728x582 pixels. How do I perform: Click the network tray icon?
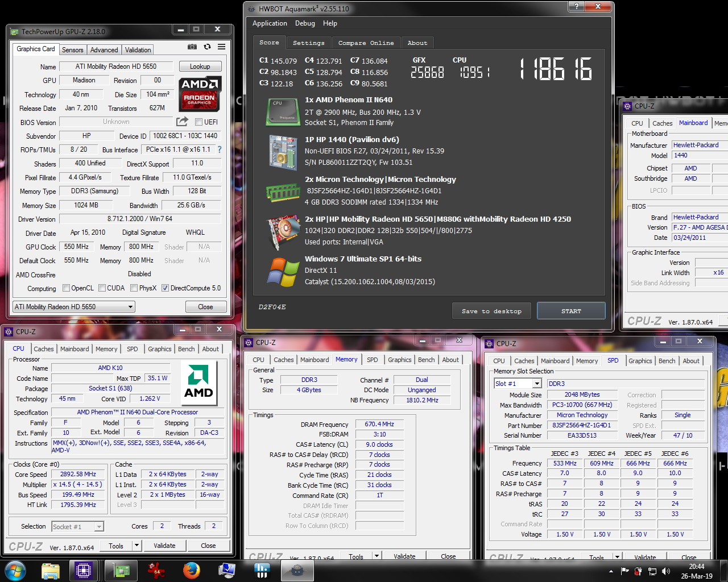(652, 571)
